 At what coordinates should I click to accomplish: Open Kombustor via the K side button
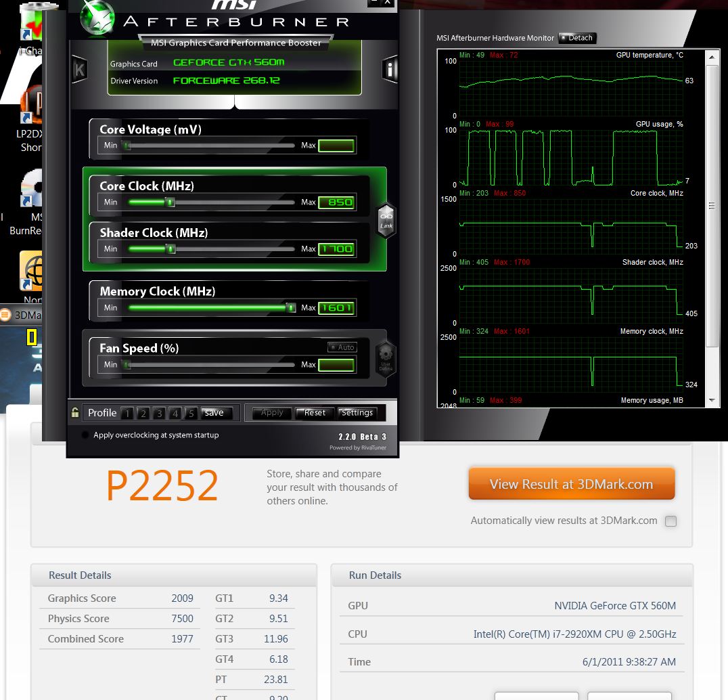tap(79, 70)
